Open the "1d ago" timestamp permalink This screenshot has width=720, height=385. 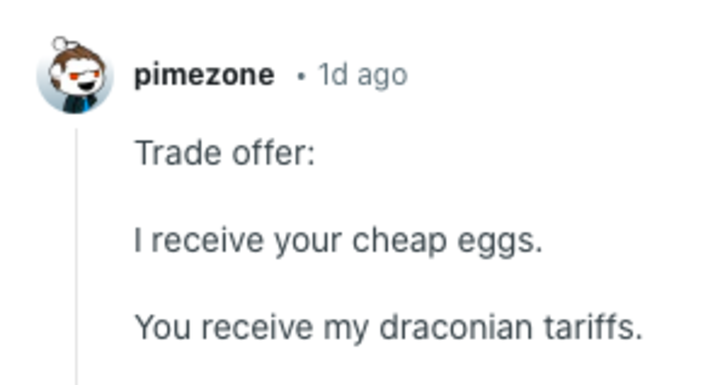click(363, 75)
